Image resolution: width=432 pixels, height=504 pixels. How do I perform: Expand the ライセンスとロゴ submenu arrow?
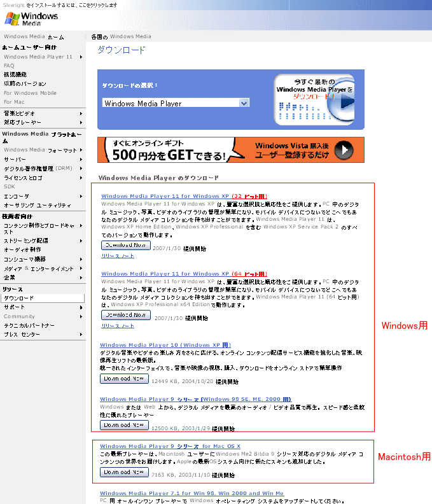coord(81,178)
